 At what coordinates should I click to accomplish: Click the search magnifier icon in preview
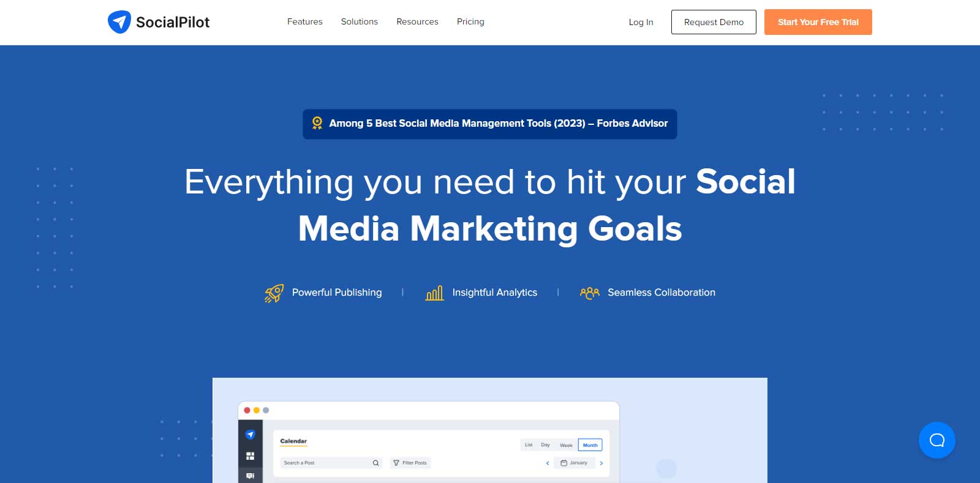click(375, 463)
